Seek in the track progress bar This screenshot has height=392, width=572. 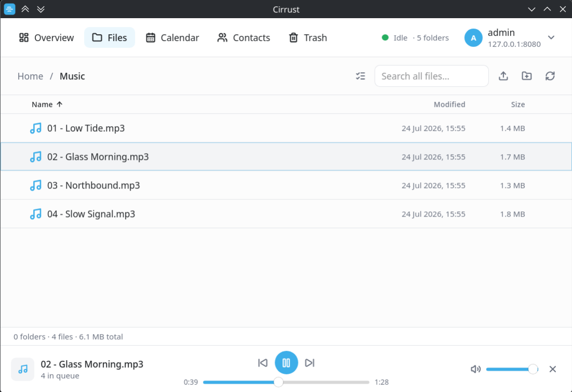(286, 382)
